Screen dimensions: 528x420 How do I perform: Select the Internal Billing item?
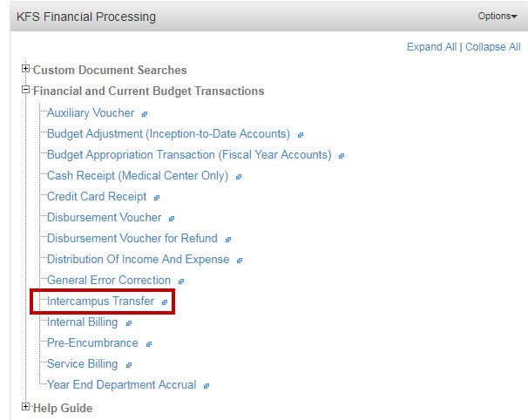(82, 322)
